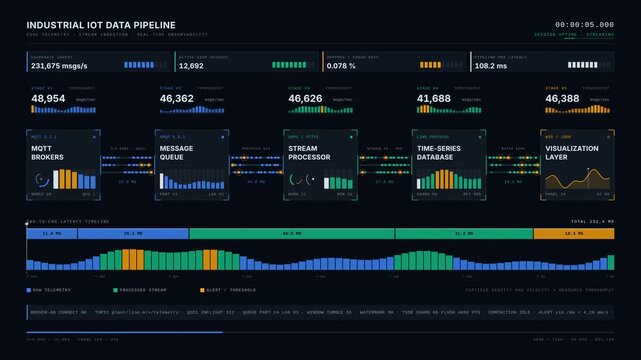Click the Industrial IoT Data Pipeline title
This screenshot has height=360, width=641.
(101, 25)
